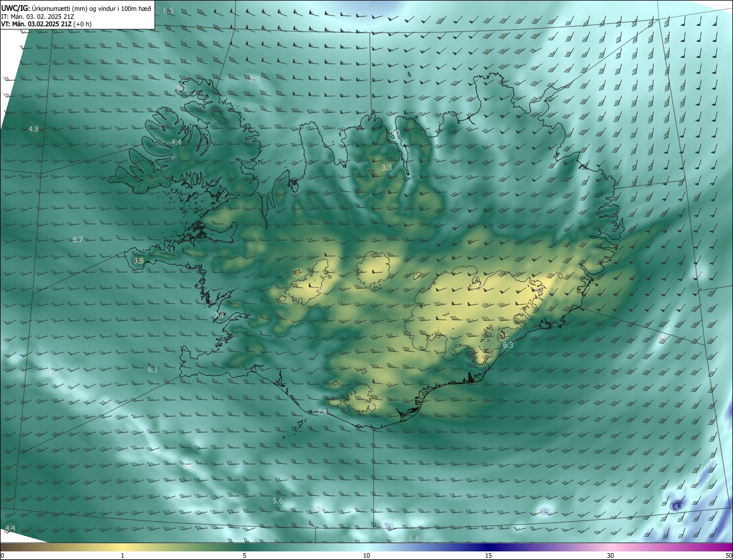Click the 6.3 value at the southeast coast
The image size is (733, 560).
pos(508,345)
